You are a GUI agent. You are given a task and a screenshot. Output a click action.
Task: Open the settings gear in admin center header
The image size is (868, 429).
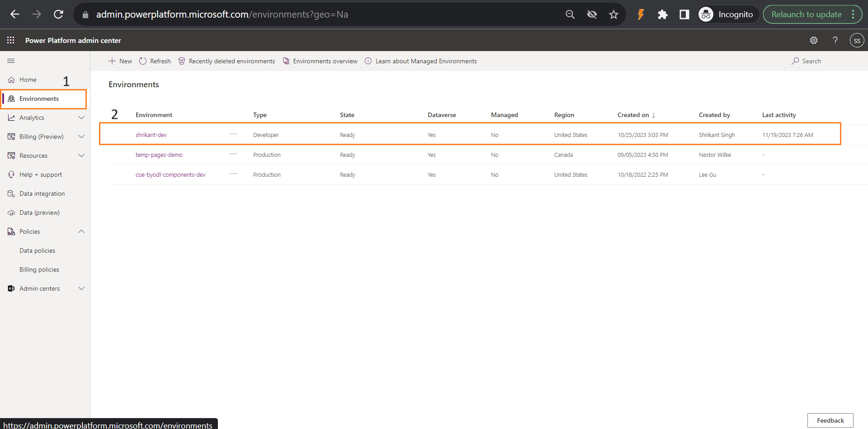click(x=814, y=40)
